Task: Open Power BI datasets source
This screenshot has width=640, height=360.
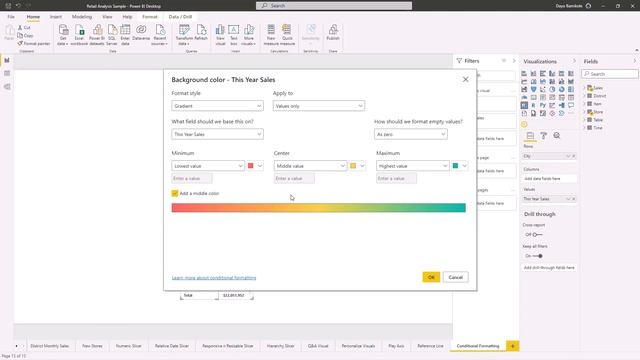Action: 97,35
